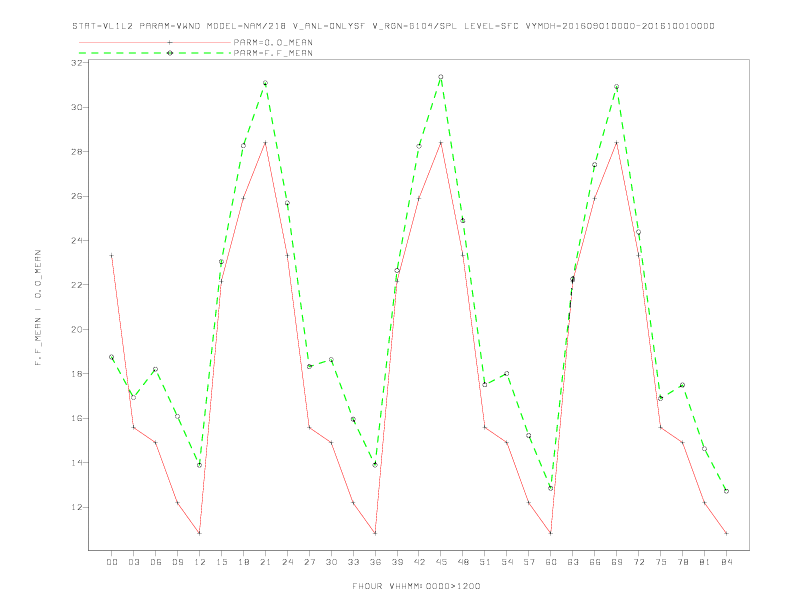Click x-axis tick label 81
This screenshot has height=612, width=792.
point(705,562)
